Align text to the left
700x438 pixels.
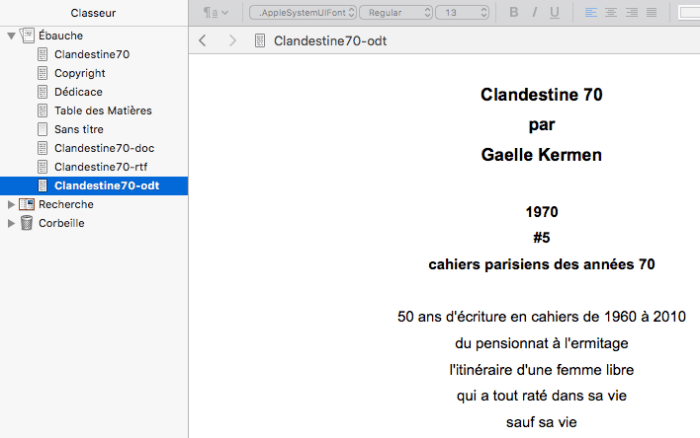pyautogui.click(x=590, y=13)
